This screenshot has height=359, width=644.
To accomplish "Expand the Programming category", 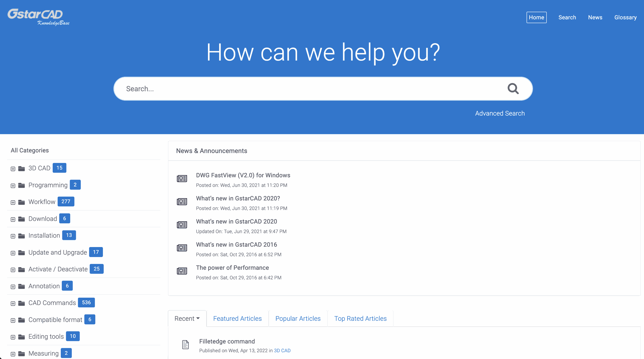I will (13, 186).
